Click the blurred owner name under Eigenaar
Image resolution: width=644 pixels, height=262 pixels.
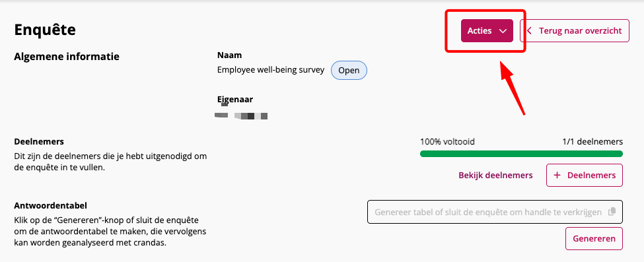pos(241,114)
